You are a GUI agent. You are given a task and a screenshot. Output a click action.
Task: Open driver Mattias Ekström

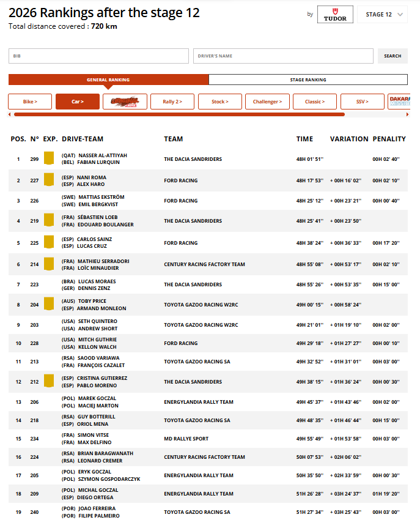[x=101, y=197]
